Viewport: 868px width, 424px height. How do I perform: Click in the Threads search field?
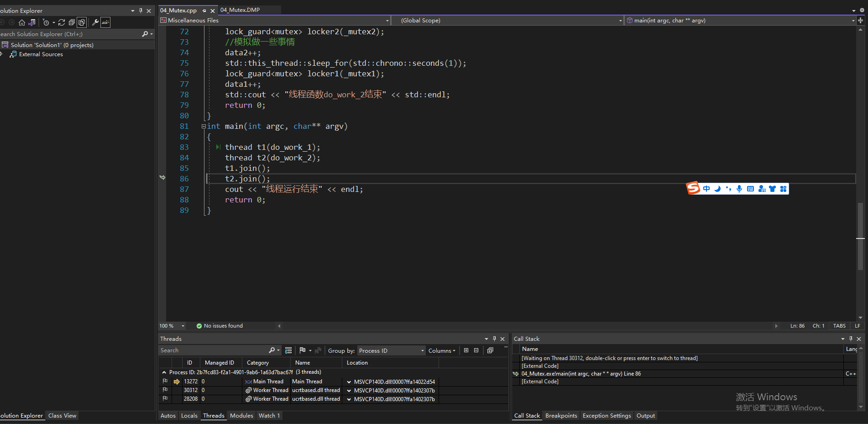[213, 350]
